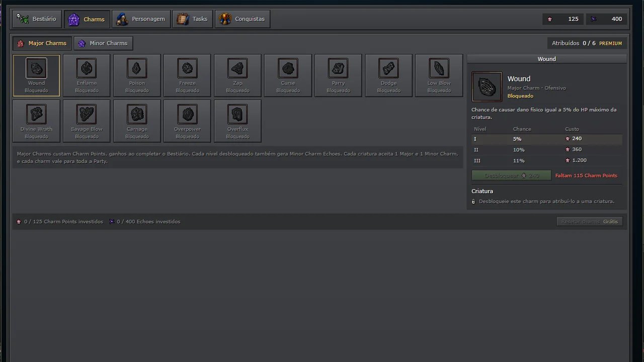Screen dimensions: 644x362
Task: Choose the Carnage charm tile
Action: 137,121
